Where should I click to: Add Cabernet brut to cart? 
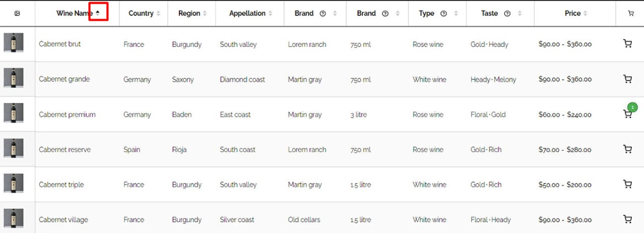(x=628, y=44)
